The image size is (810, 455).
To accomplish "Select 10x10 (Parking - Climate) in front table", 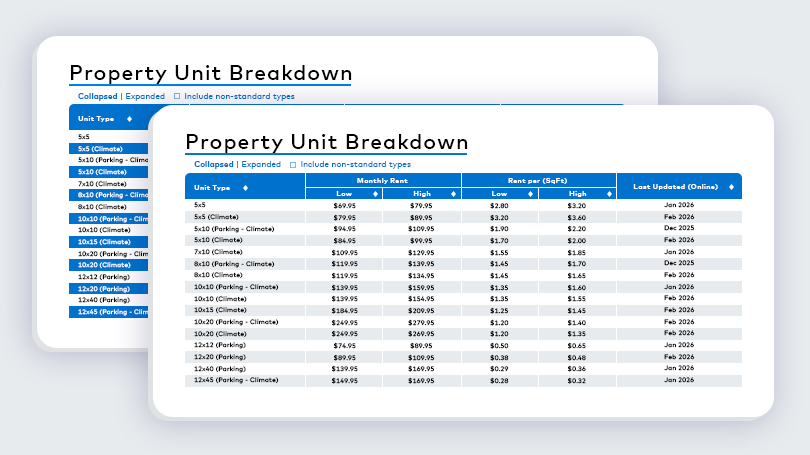I will coord(463,287).
